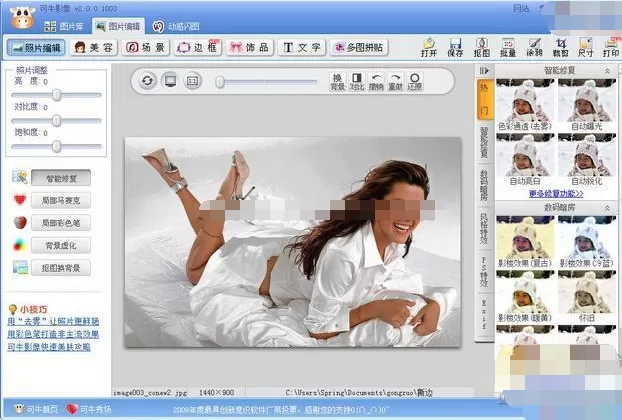
Task: Open the tip link 可牛影像快速美肤攻略
Action: coord(49,347)
